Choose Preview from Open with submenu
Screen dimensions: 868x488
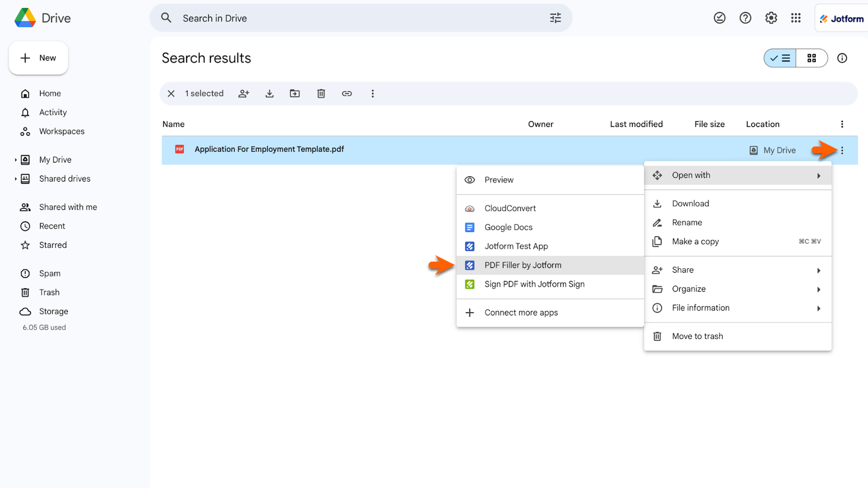pyautogui.click(x=550, y=180)
